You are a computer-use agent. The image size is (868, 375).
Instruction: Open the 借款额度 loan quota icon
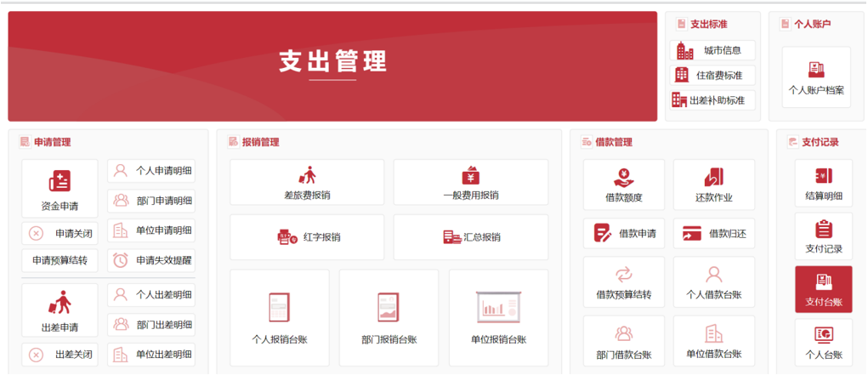623,178
